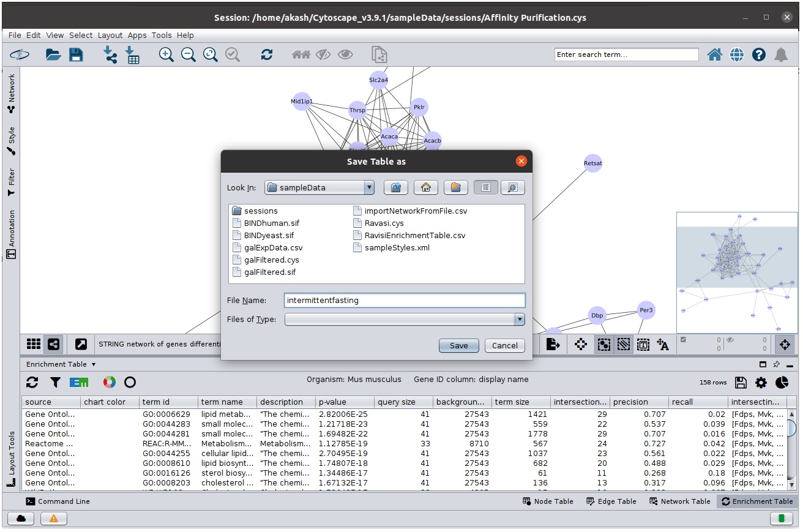Image resolution: width=803 pixels, height=532 pixels.
Task: Click the File Name input field
Action: [405, 301]
